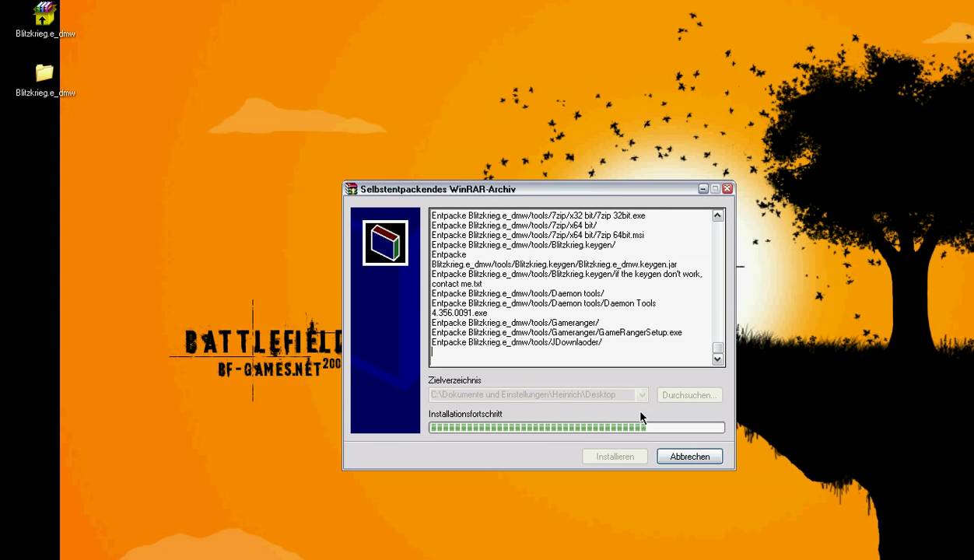The width and height of the screenshot is (974, 560).
Task: Click the log line 'GameRangerSetup.exe'
Action: point(557,332)
